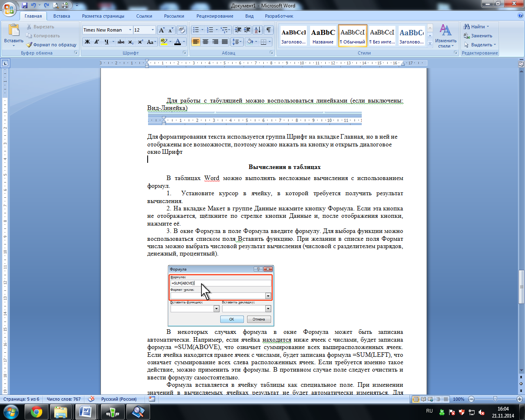The width and height of the screenshot is (525, 420).
Task: Toggle left text alignment
Action: [196, 42]
